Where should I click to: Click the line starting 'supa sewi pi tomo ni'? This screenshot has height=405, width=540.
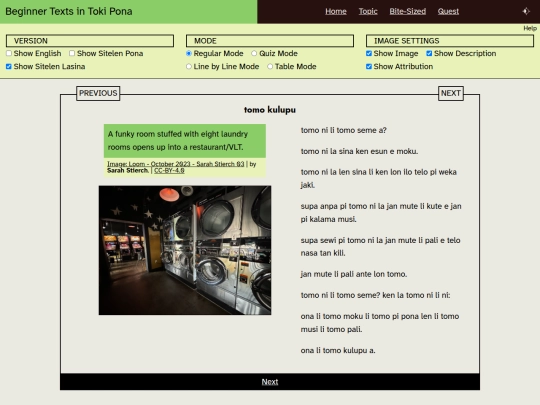coord(381,247)
